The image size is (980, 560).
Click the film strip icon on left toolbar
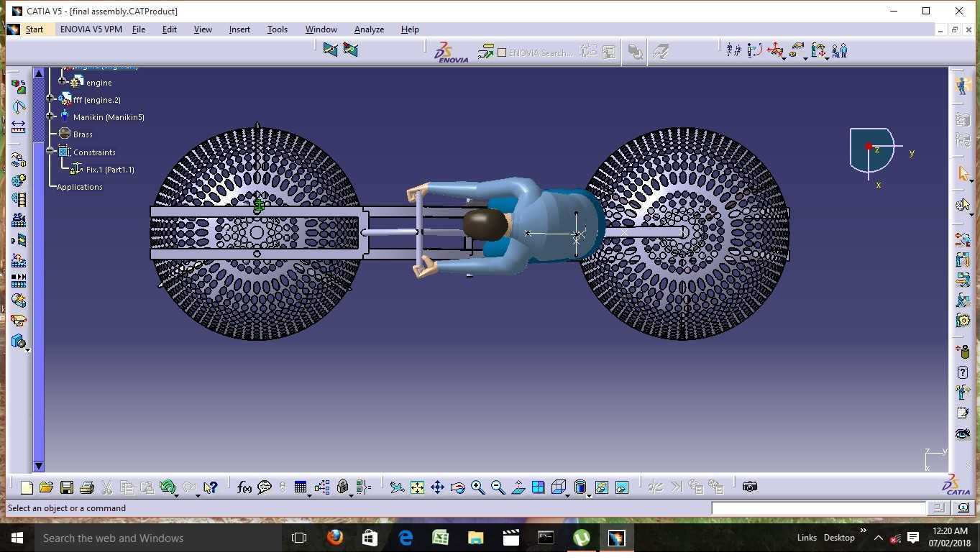point(18,200)
